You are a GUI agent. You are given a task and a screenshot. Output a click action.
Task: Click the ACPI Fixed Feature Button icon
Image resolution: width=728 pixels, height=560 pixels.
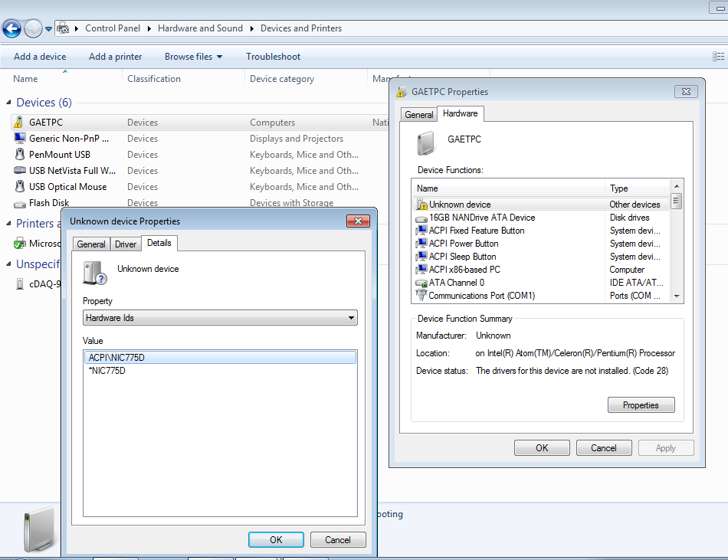point(421,231)
